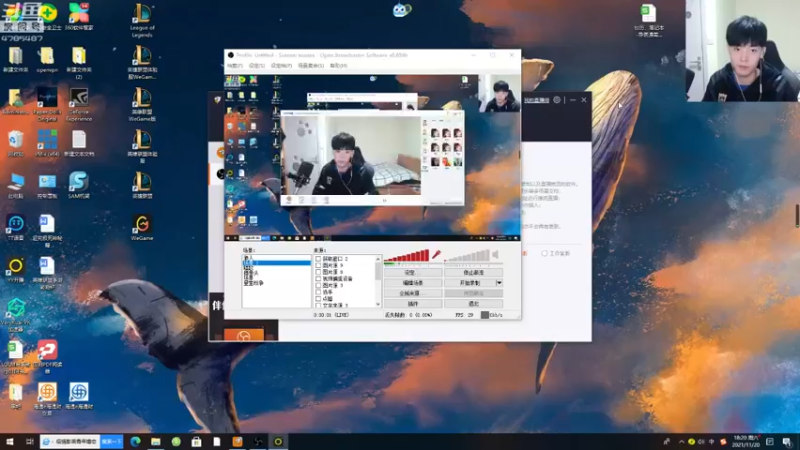Open the Help menu in OBS menu bar
Screen dimensions: 800x450
[x=338, y=66]
